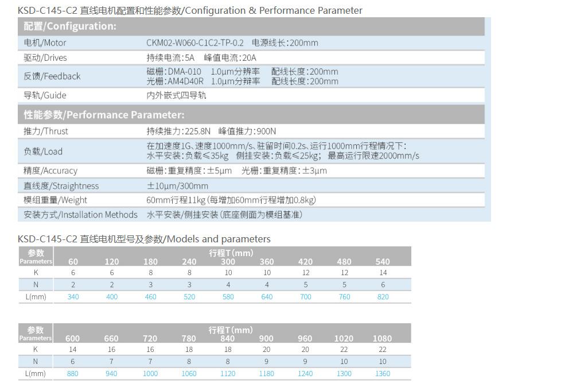Select 内外嵌式四导轨 guide value
The height and width of the screenshot is (387, 588).
(176, 95)
